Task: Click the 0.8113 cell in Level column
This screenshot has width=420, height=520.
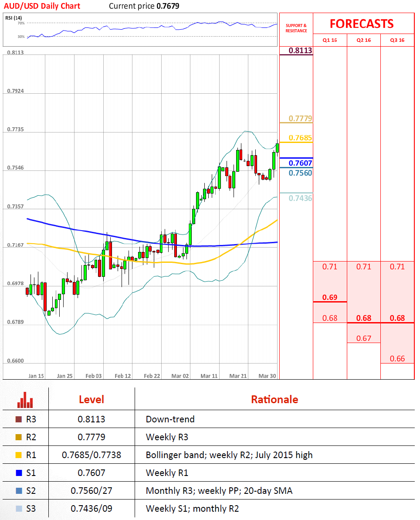Action: tap(91, 419)
